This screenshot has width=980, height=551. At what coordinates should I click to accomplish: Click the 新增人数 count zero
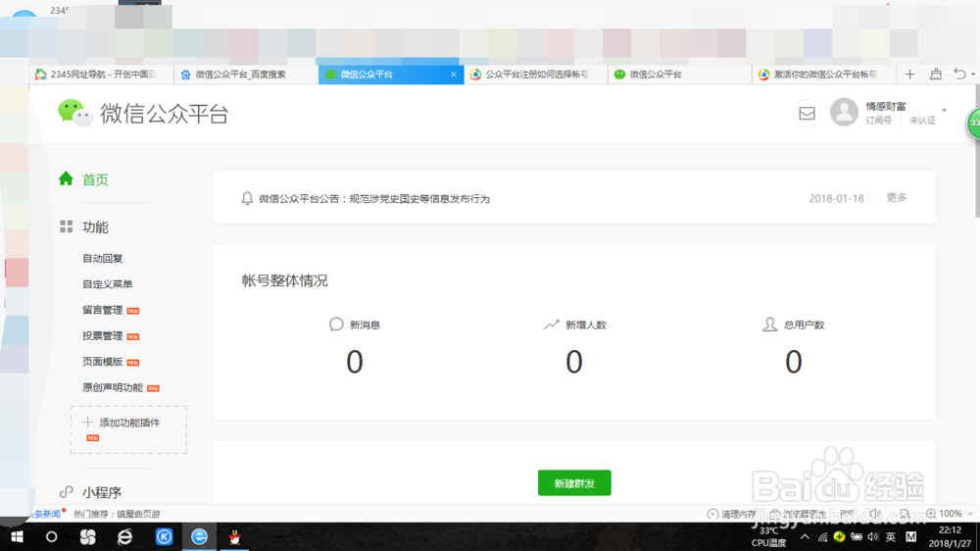point(573,362)
